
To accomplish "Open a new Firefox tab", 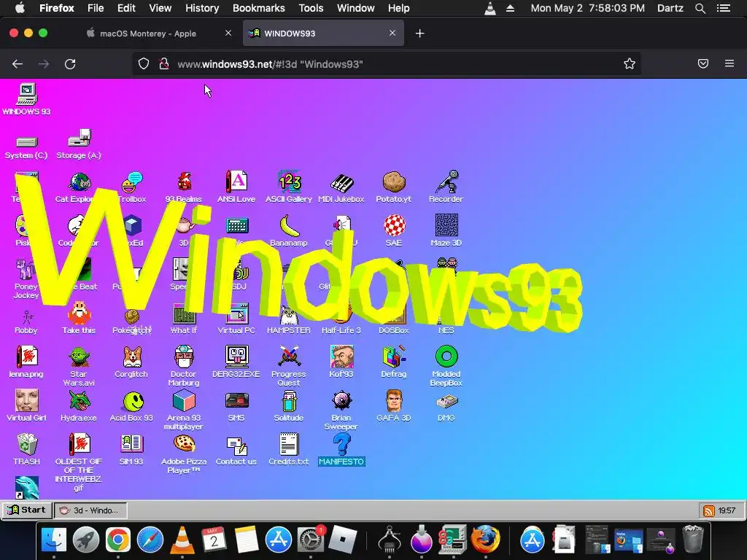I will click(419, 34).
